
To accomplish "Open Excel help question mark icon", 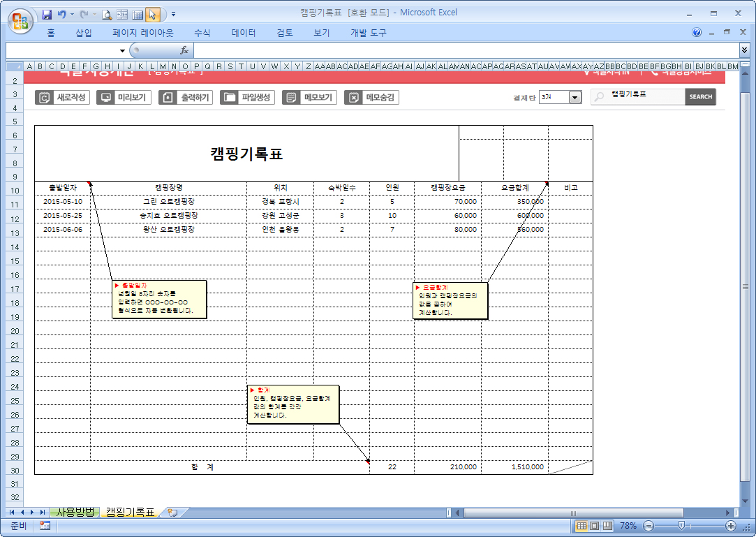I will click(x=696, y=32).
